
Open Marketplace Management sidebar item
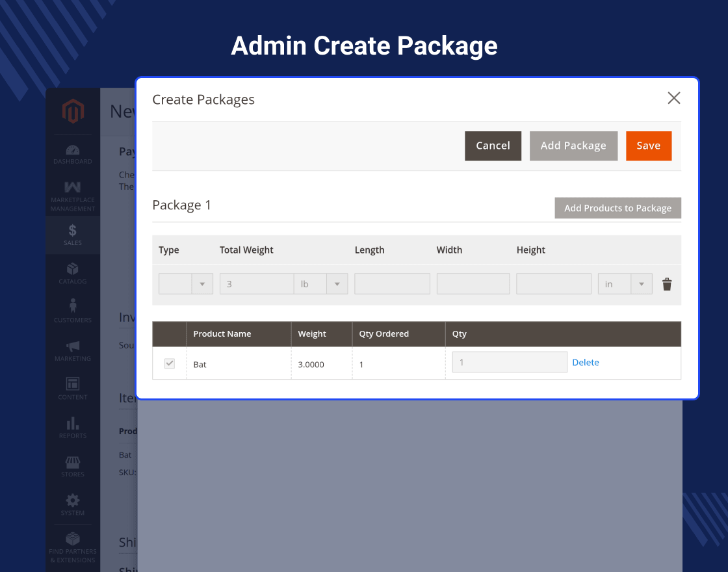coord(72,196)
